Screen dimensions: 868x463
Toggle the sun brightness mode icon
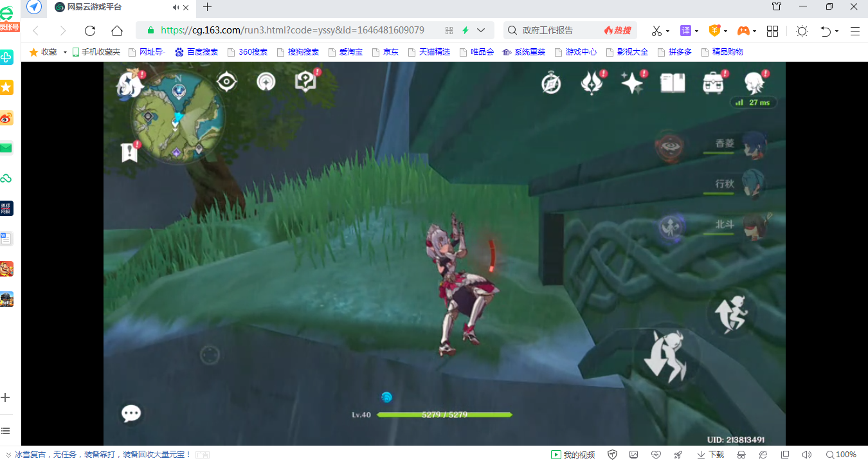pyautogui.click(x=802, y=31)
